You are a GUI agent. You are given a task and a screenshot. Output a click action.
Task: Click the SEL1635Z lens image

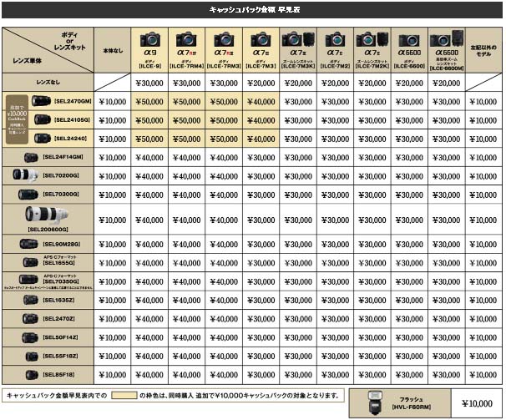(31, 301)
